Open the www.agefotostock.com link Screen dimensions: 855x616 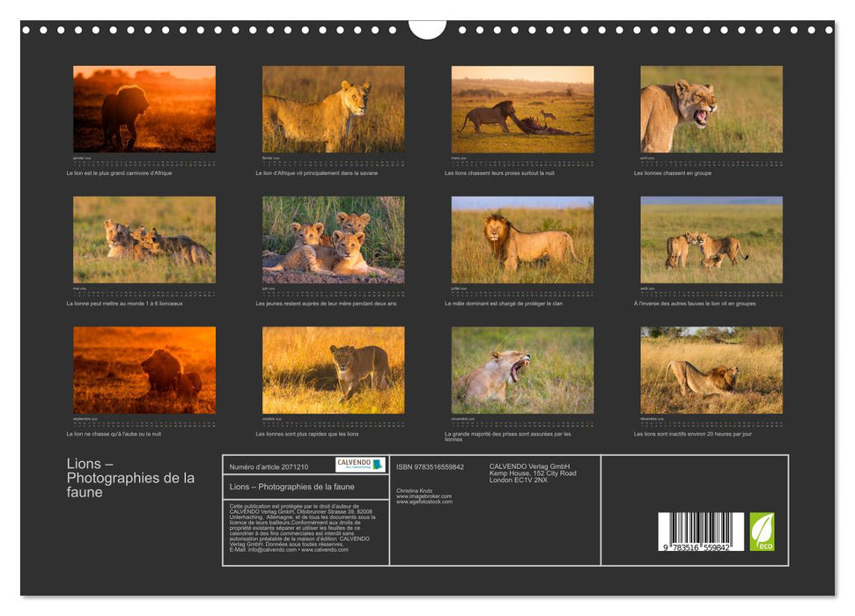coord(424,502)
